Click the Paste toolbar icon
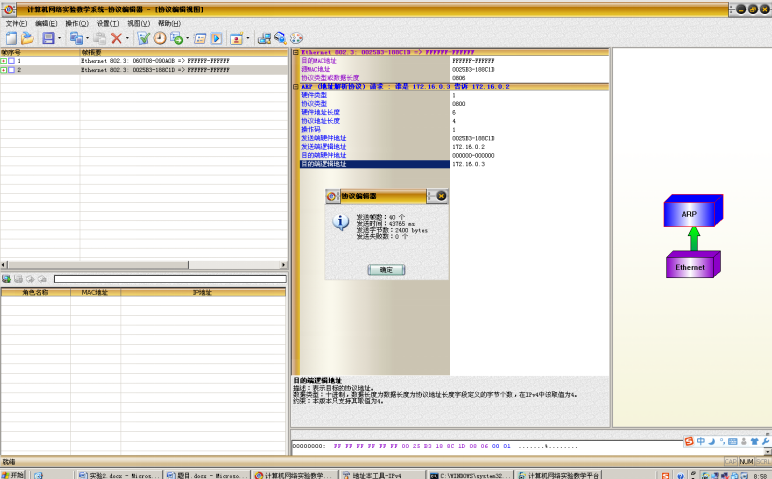Screen dimensions: 772x479 99,38
